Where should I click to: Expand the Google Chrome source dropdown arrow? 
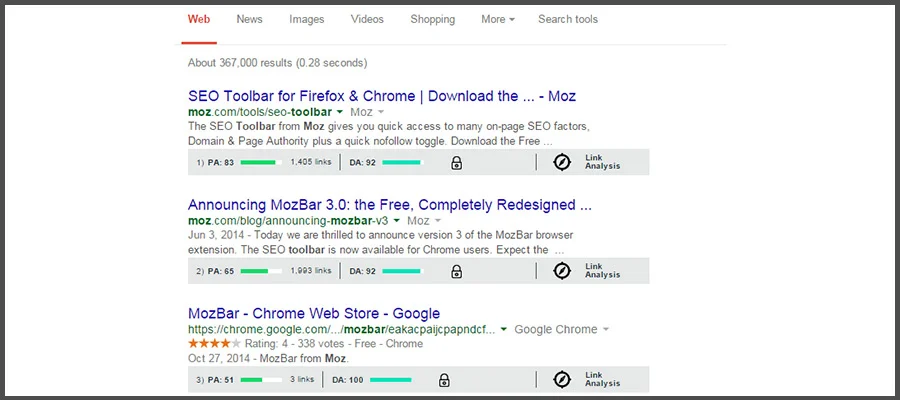click(606, 330)
